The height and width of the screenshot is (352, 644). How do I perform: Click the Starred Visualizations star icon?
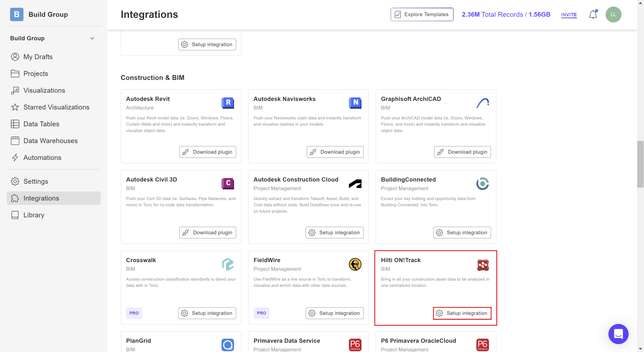tap(15, 107)
